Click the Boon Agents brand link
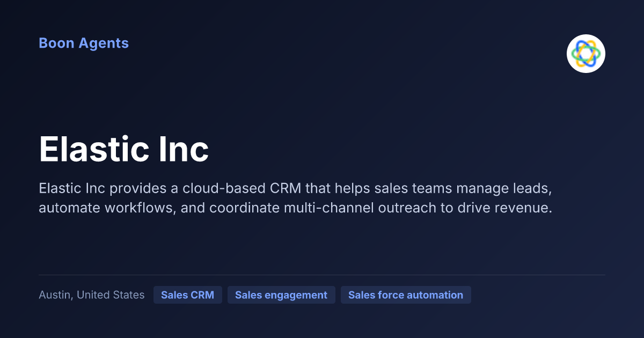The width and height of the screenshot is (644, 338). pyautogui.click(x=84, y=43)
